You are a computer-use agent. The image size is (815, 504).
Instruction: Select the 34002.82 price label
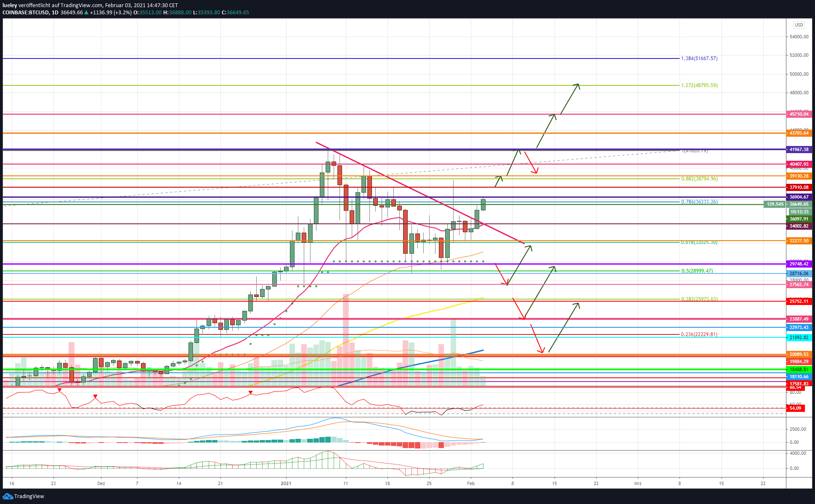pyautogui.click(x=799, y=226)
